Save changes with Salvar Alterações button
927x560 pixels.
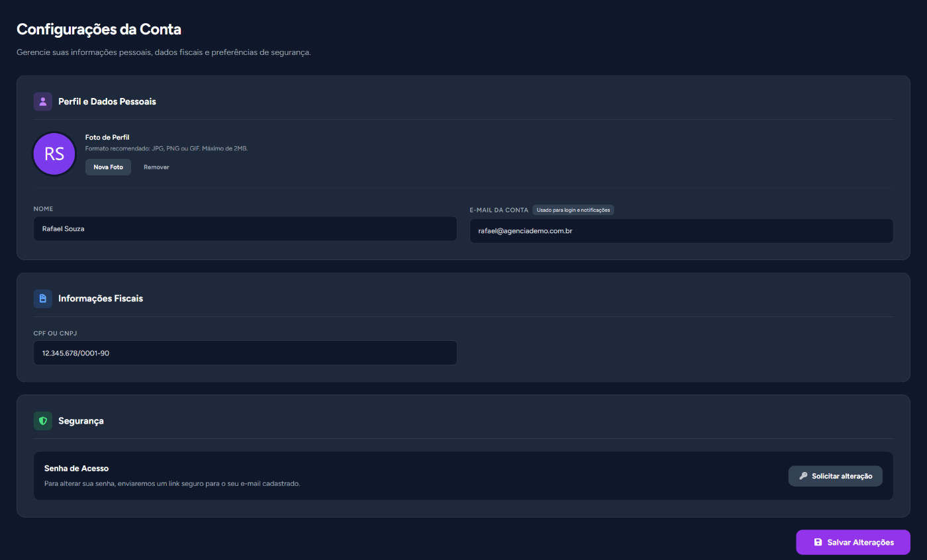coord(853,542)
